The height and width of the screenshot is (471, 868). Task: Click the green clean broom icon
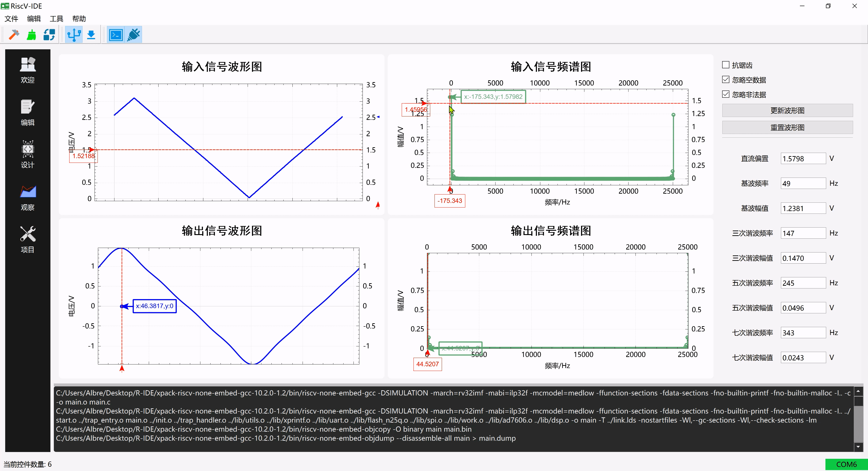tap(32, 35)
